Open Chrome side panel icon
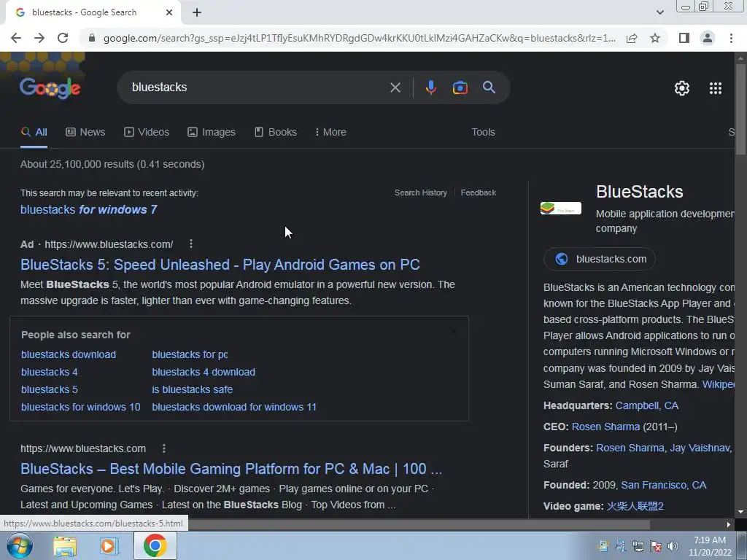Viewport: 747px width, 560px height. [684, 38]
